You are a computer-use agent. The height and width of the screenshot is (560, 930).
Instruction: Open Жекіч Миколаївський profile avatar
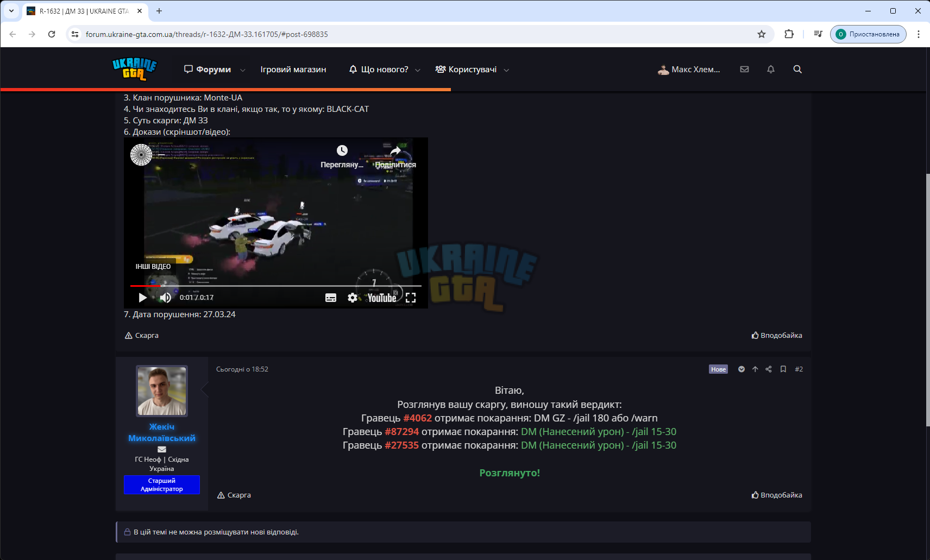click(x=162, y=391)
